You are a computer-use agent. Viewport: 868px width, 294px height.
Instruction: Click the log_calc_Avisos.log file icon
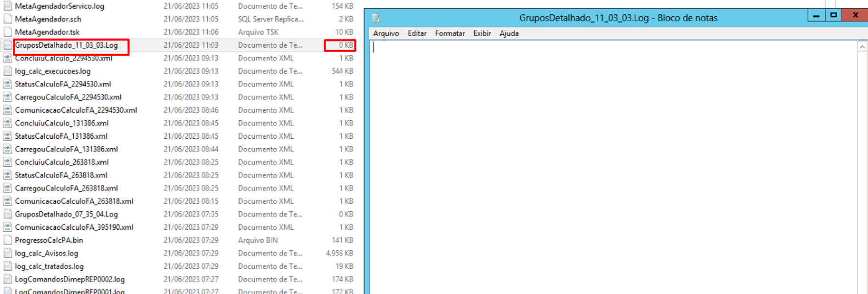(8, 253)
